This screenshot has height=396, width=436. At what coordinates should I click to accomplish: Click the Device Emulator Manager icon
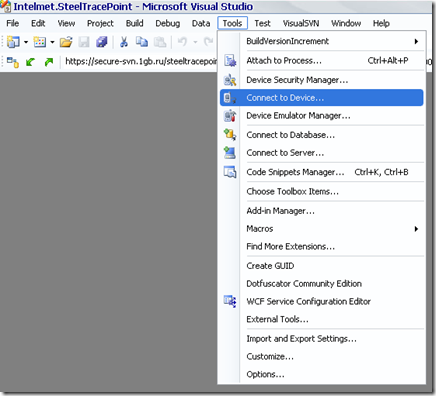pyautogui.click(x=230, y=116)
